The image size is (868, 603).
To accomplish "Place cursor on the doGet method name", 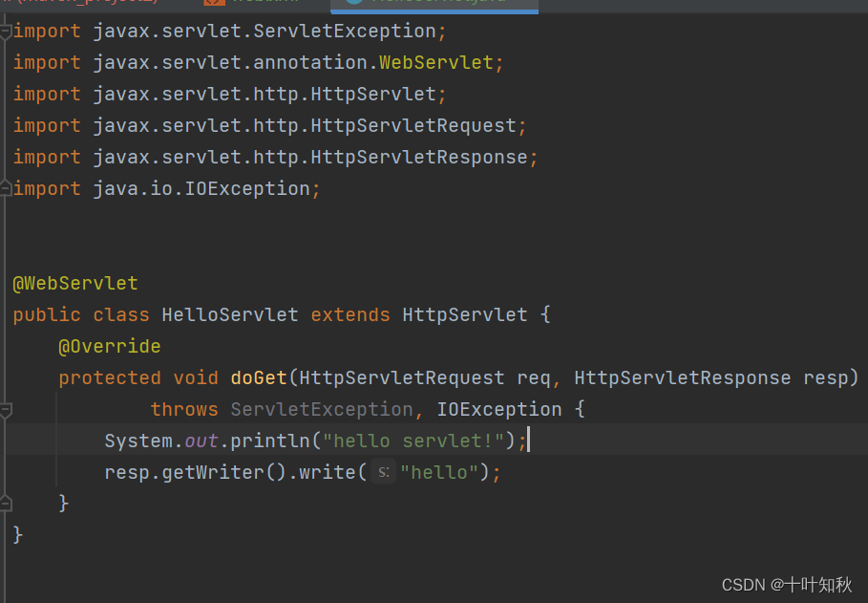I will [x=259, y=377].
